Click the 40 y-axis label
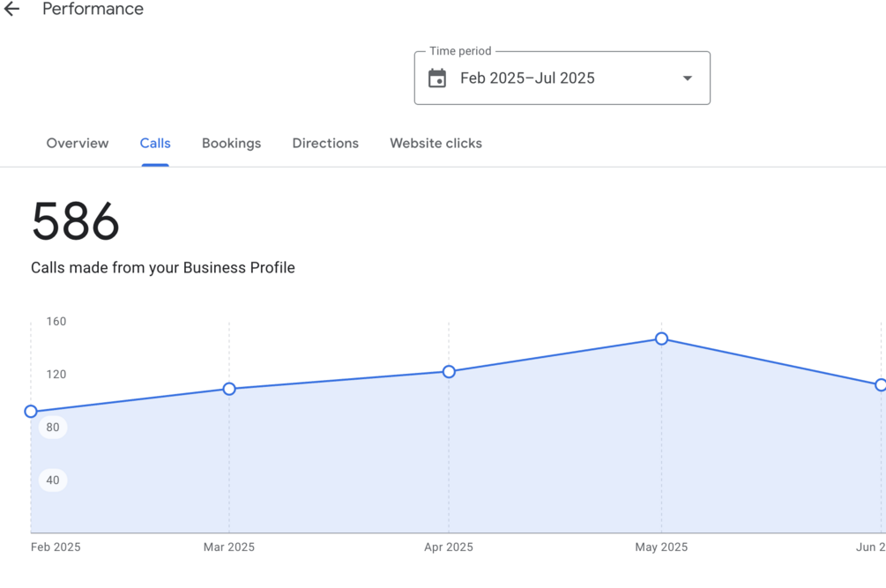The width and height of the screenshot is (886, 588). click(53, 480)
